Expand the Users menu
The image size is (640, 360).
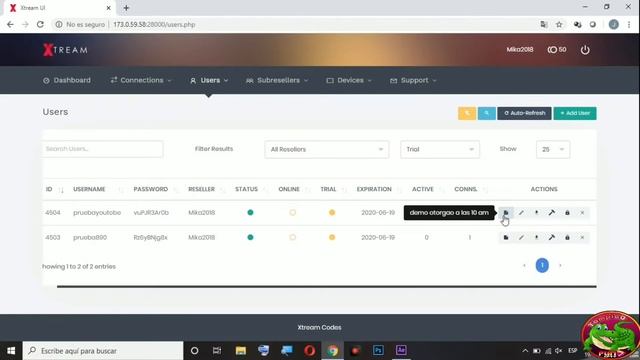click(209, 80)
